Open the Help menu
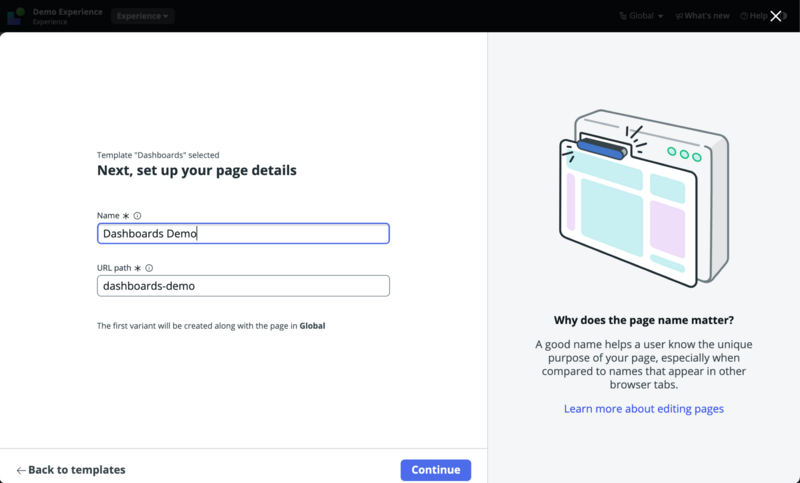Screen dimensions: 800x483 (x=754, y=16)
